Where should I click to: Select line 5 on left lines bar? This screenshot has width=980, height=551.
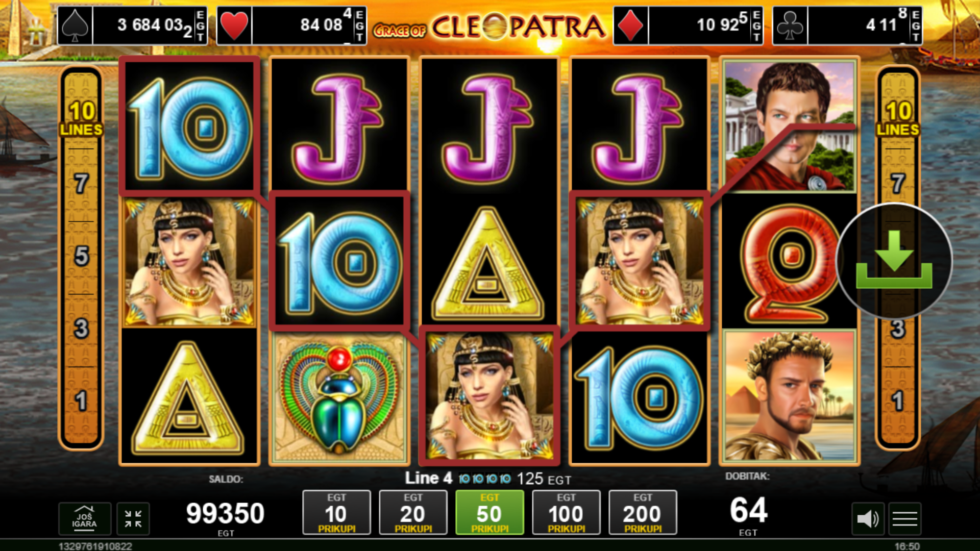(81, 256)
